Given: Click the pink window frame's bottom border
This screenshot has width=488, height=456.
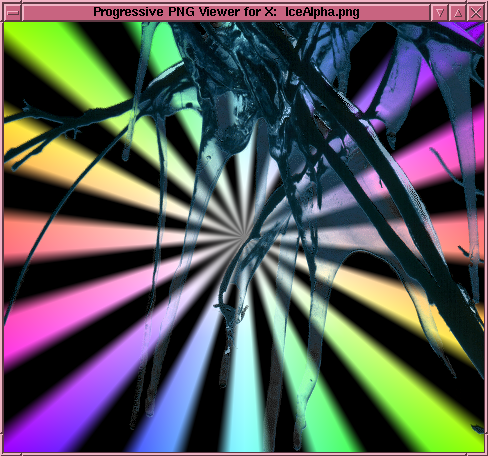Looking at the screenshot, I should (244, 454).
